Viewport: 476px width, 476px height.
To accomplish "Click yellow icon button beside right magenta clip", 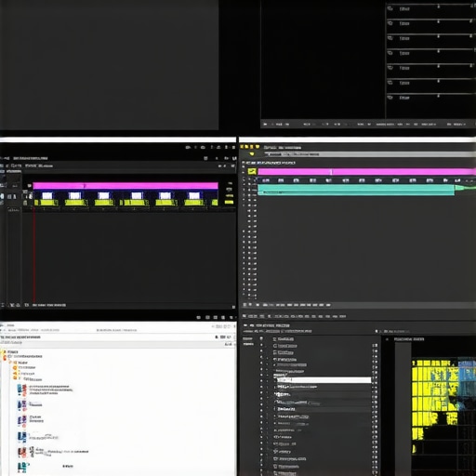I will 252,171.
